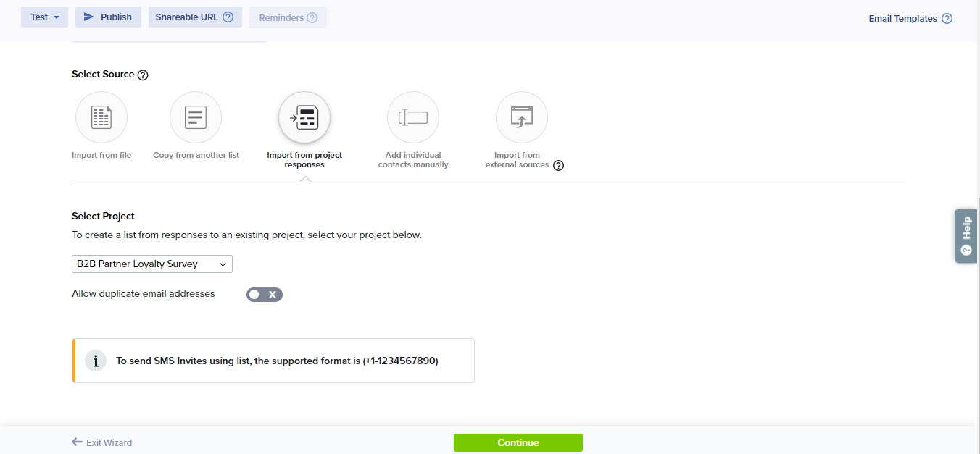Open the Help side tab
Image resolution: width=980 pixels, height=454 pixels.
[966, 236]
